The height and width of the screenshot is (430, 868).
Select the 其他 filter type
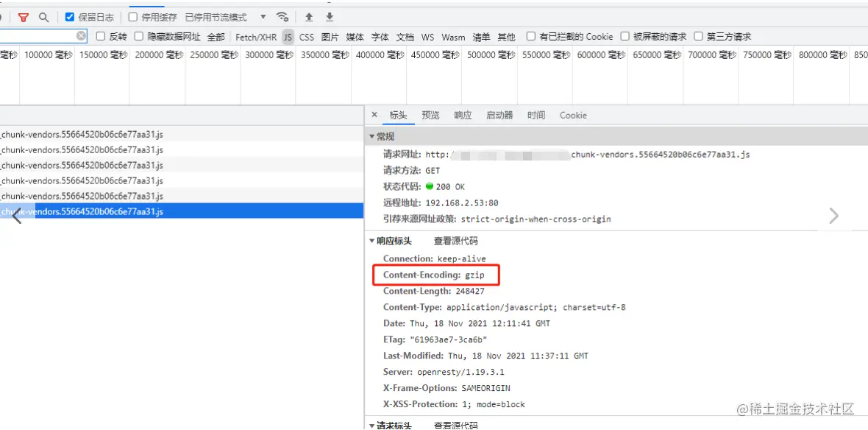point(506,37)
